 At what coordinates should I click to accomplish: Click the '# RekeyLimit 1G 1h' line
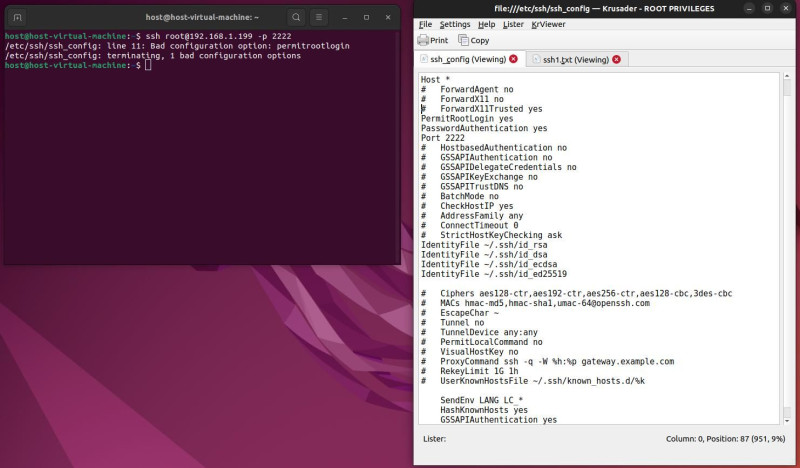469,371
